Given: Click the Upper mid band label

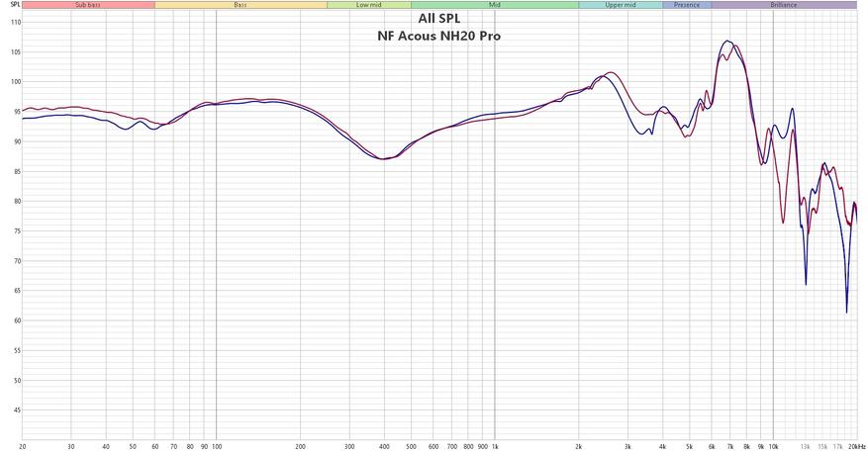Looking at the screenshot, I should pyautogui.click(x=621, y=5).
